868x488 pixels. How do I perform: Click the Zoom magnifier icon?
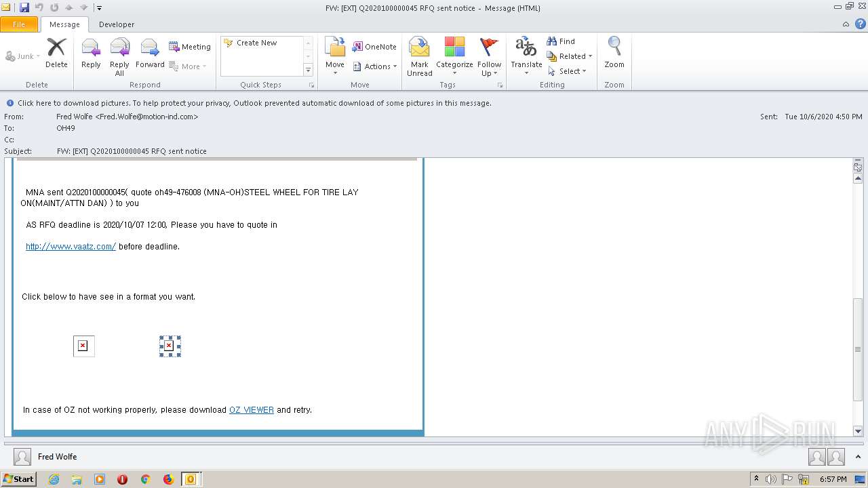pos(614,53)
